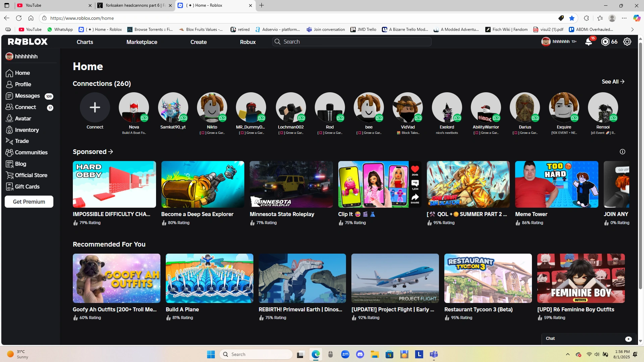Open the Official Store
This screenshot has width=644, height=362.
[x=31, y=175]
